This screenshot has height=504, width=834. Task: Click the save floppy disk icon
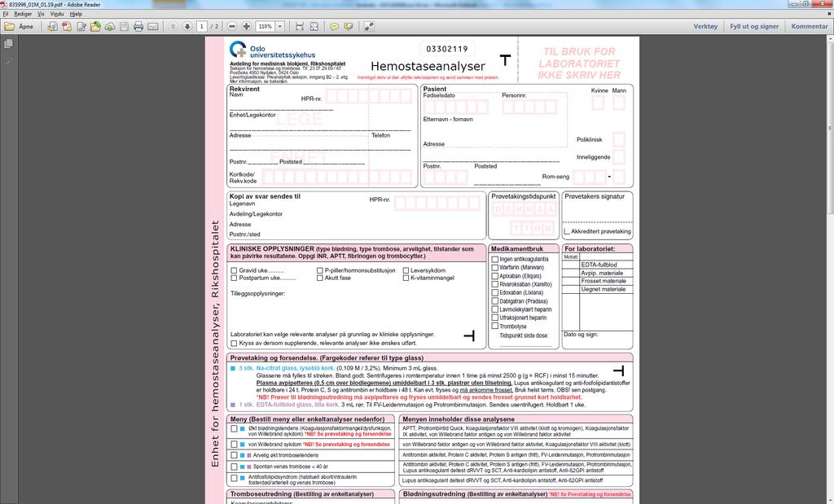[x=124, y=26]
